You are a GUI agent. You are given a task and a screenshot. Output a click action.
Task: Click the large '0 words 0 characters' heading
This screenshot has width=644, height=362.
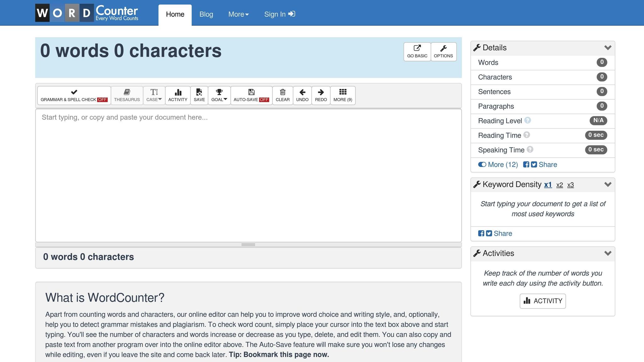tap(131, 51)
